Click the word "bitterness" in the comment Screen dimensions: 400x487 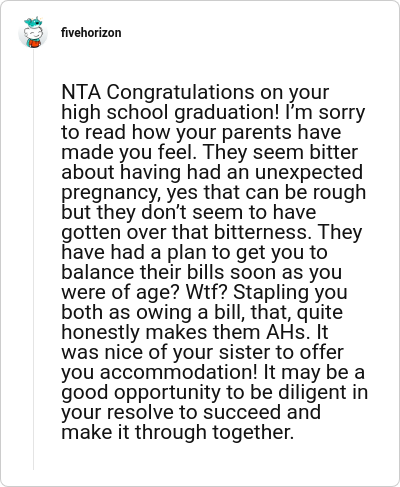point(260,232)
